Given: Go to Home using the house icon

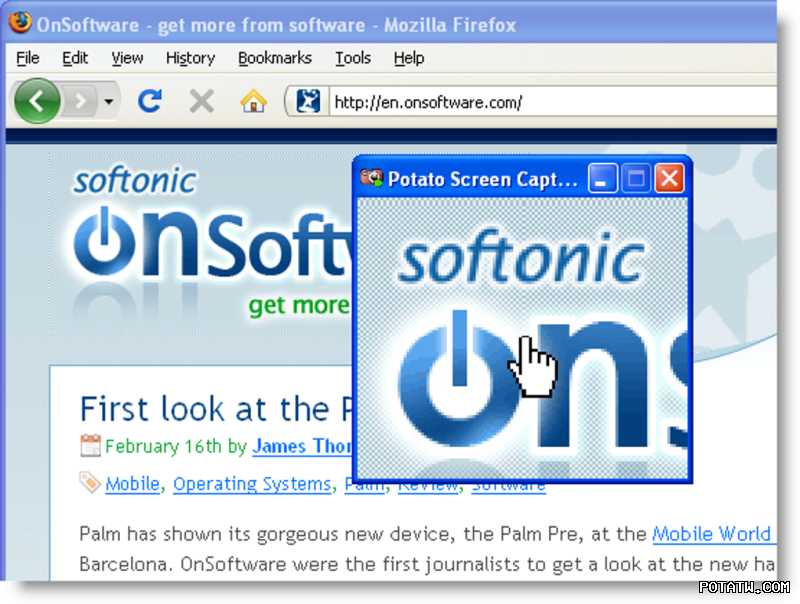Looking at the screenshot, I should (x=254, y=101).
